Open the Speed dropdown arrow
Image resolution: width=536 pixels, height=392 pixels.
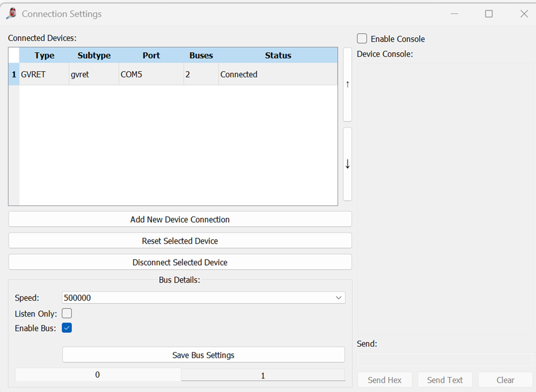338,298
